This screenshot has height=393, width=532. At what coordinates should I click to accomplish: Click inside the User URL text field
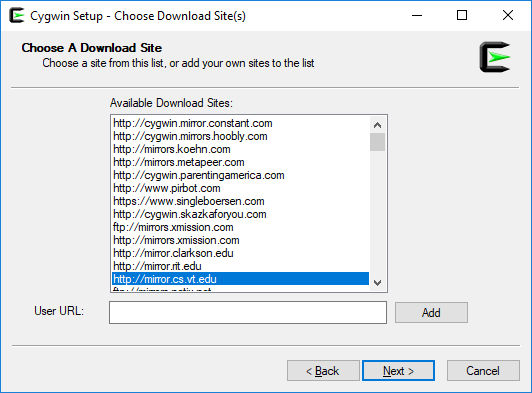(248, 312)
